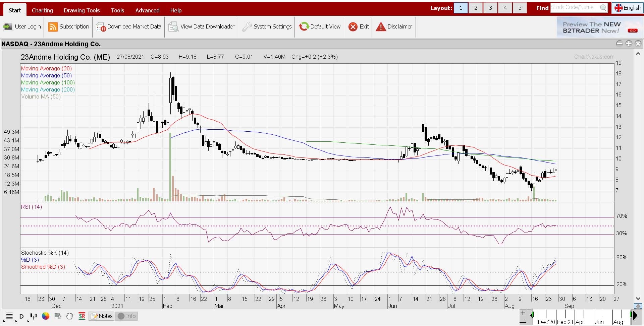Select layout 1
The image size is (644, 326).
[x=461, y=8]
